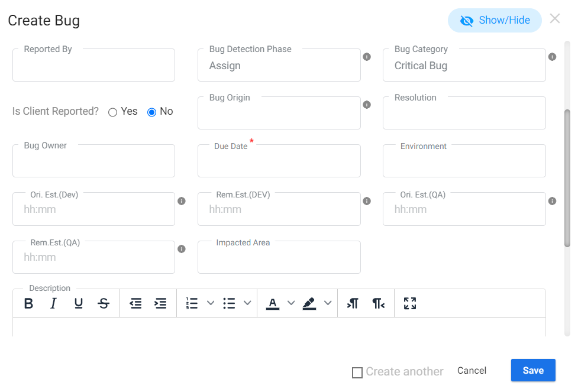
Task: Click Cancel to discard the bug
Action: [472, 370]
